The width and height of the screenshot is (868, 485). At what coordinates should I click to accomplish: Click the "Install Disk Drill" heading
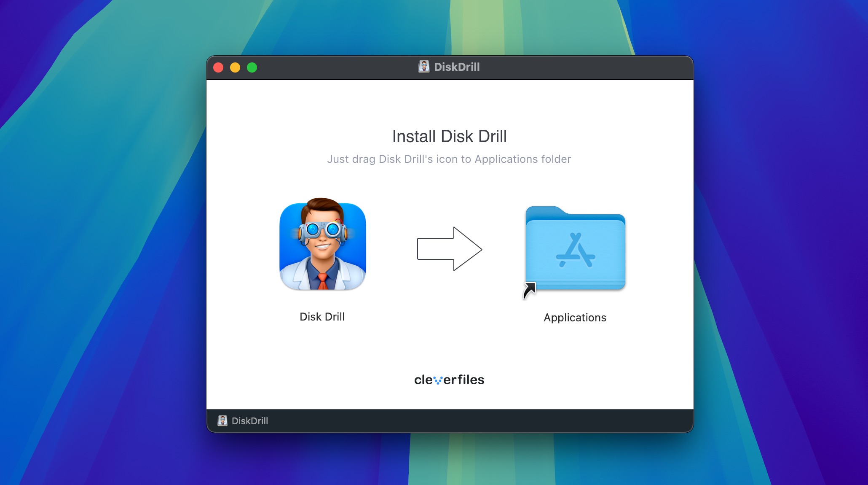tap(449, 136)
